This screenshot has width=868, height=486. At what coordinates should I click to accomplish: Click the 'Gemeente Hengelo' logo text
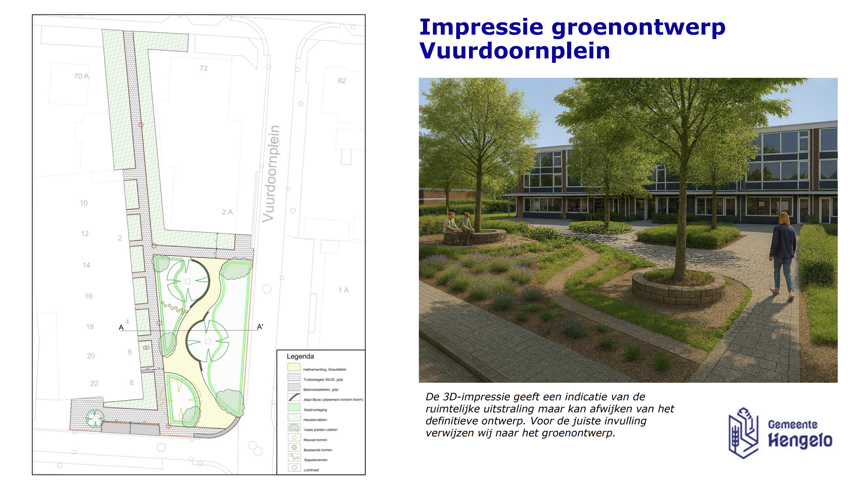pyautogui.click(x=800, y=434)
